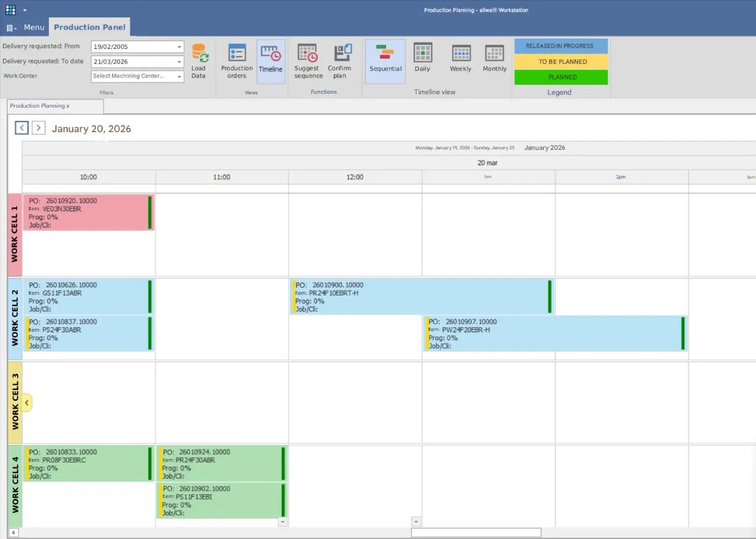Toggle the RELEASED/IN PROGRESS legend item
Viewport: 756px width, 539px height.
click(x=561, y=45)
